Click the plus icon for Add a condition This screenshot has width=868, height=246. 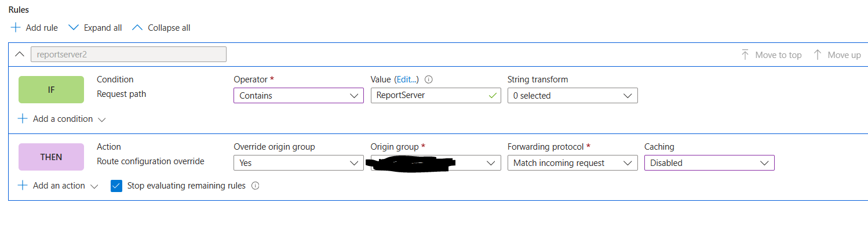pos(23,118)
